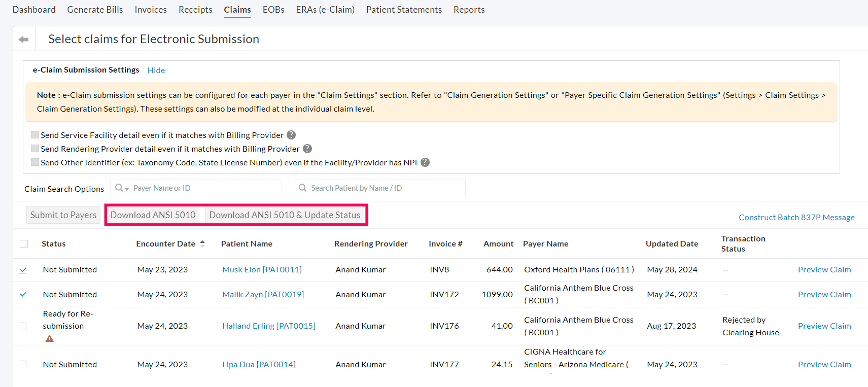The width and height of the screenshot is (868, 387).
Task: Click the Submit to Payers button
Action: [x=63, y=215]
